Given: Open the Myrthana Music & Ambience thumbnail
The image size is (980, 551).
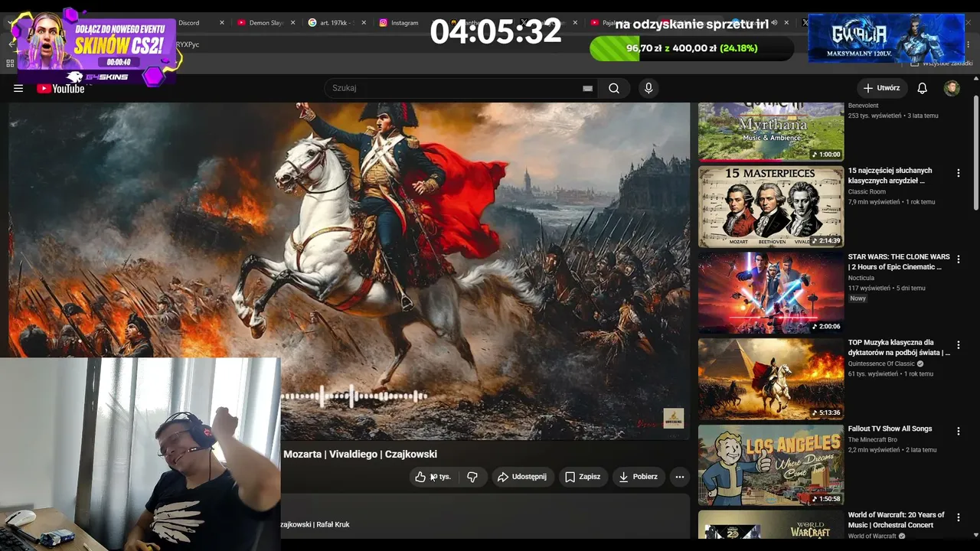Looking at the screenshot, I should pyautogui.click(x=771, y=131).
